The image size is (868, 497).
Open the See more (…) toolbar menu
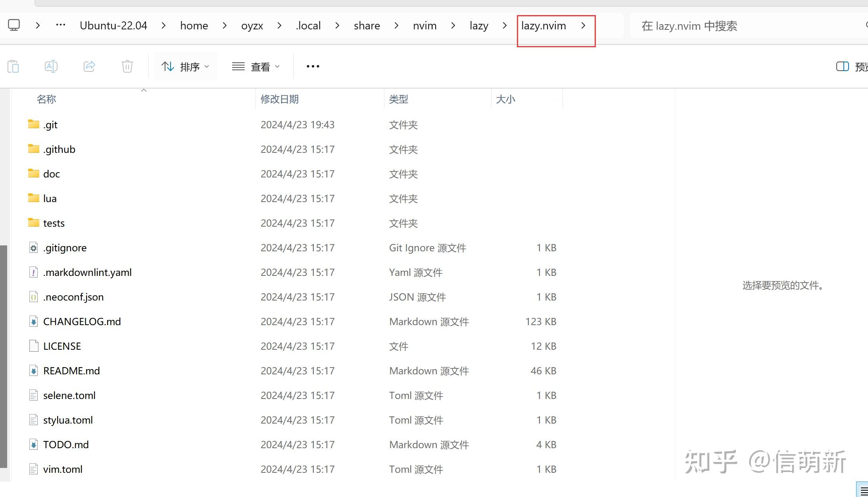pyautogui.click(x=313, y=66)
